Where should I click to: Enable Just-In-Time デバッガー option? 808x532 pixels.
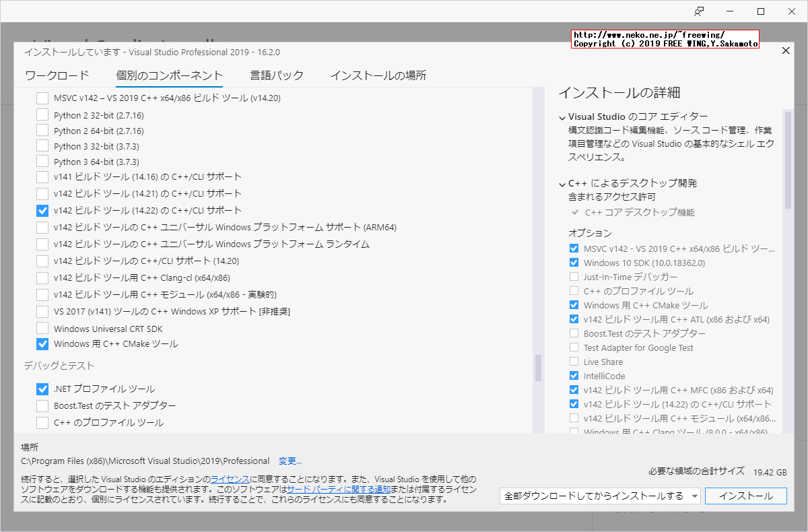[574, 276]
